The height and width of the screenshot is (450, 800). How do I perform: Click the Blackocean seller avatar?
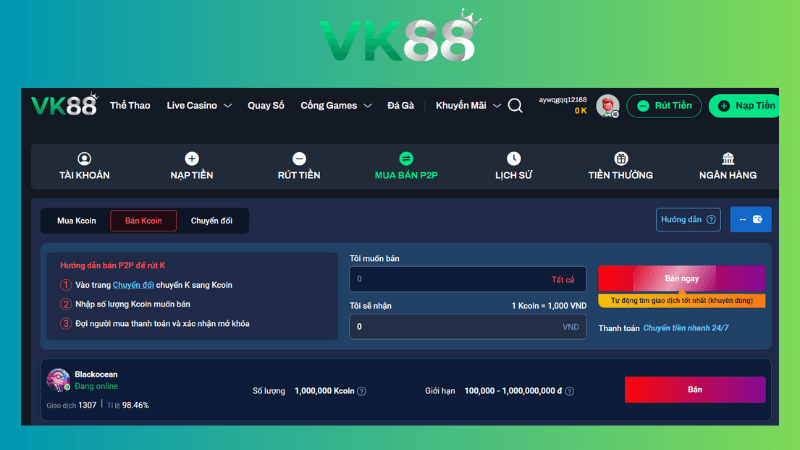point(58,379)
